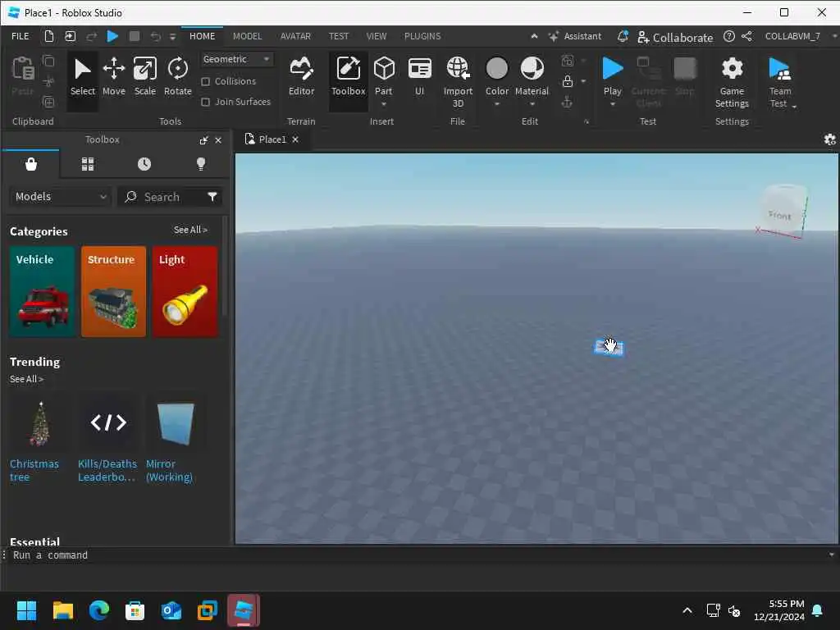Expand the Team Test dropdown arrow
This screenshot has height=630, width=840.
pos(794,106)
